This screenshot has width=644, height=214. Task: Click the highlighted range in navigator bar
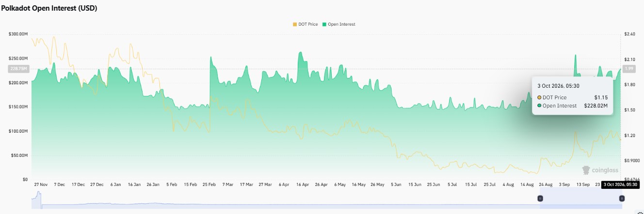click(581, 199)
